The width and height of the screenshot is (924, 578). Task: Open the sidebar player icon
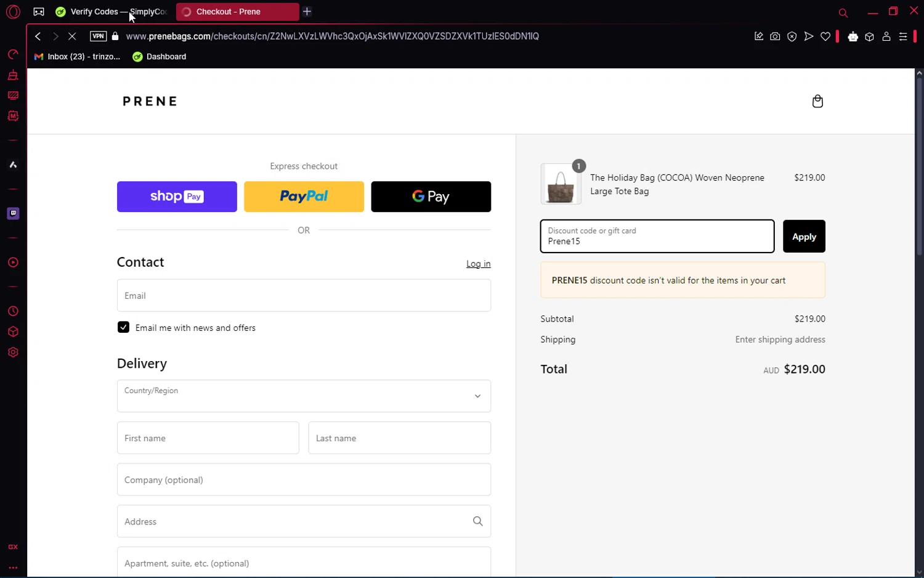(13, 263)
